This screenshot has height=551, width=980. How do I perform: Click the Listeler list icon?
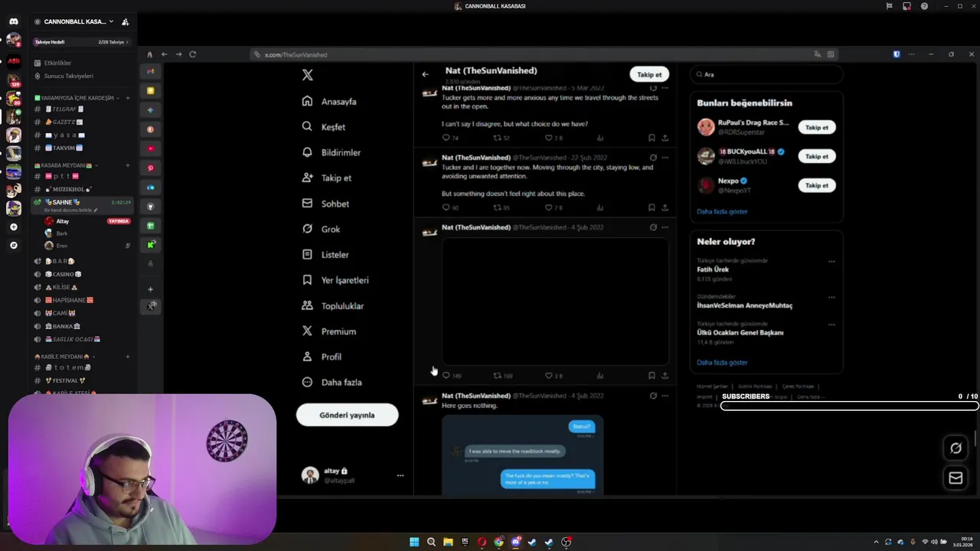point(307,254)
